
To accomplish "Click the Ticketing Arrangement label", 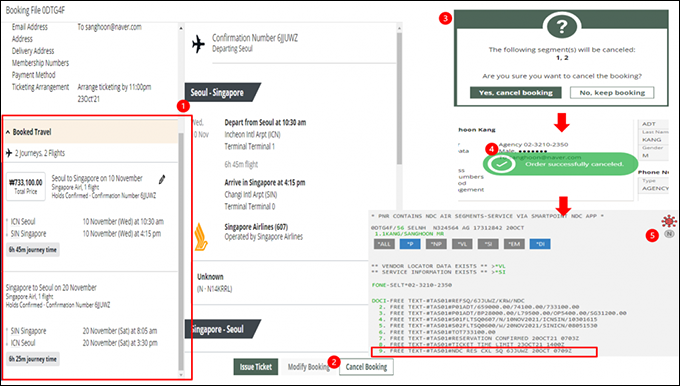I will [40, 87].
